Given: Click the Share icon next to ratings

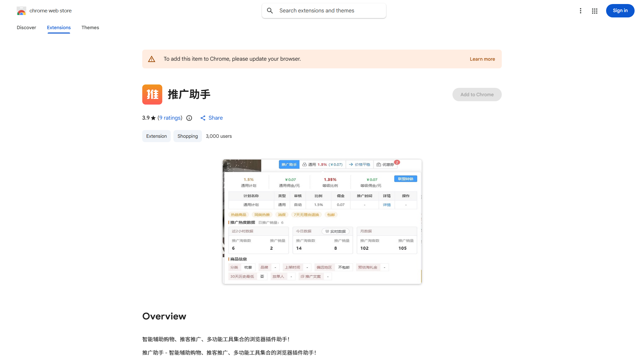Looking at the screenshot, I should click(x=203, y=118).
